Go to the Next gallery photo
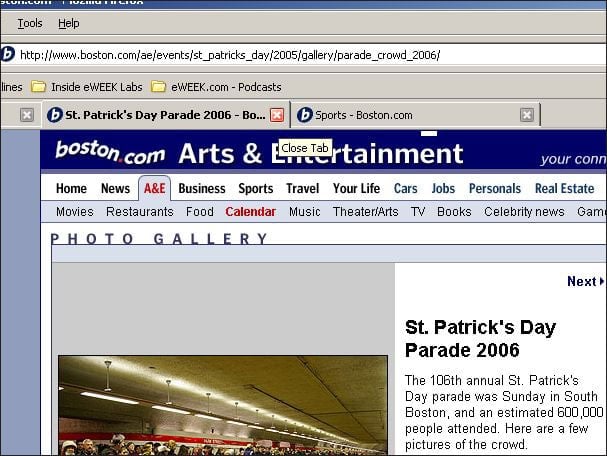The width and height of the screenshot is (607, 456). [585, 281]
